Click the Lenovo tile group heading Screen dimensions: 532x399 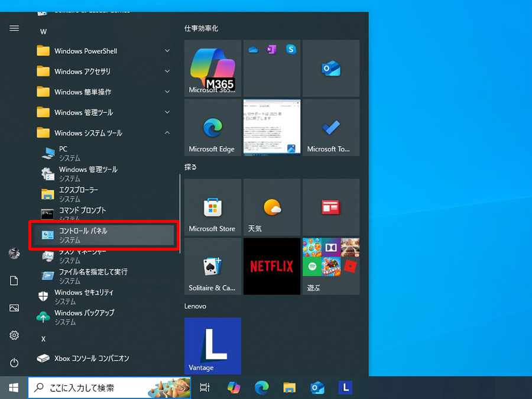[196, 306]
